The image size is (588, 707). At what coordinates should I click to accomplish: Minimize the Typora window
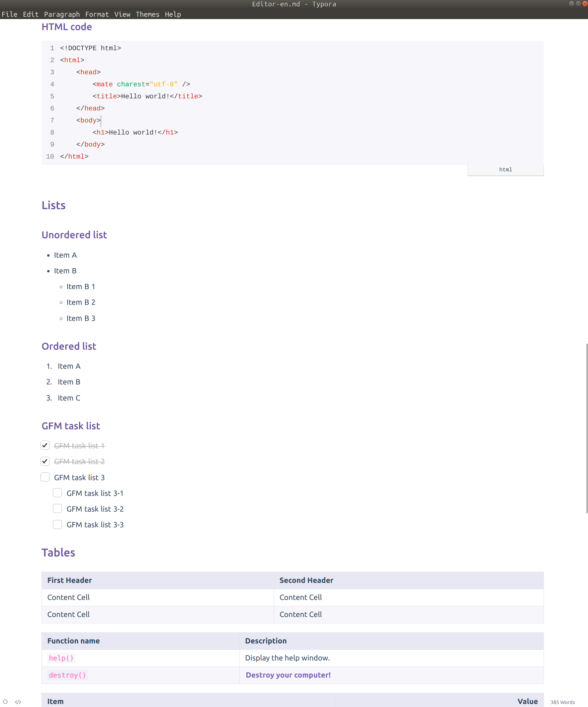572,4
